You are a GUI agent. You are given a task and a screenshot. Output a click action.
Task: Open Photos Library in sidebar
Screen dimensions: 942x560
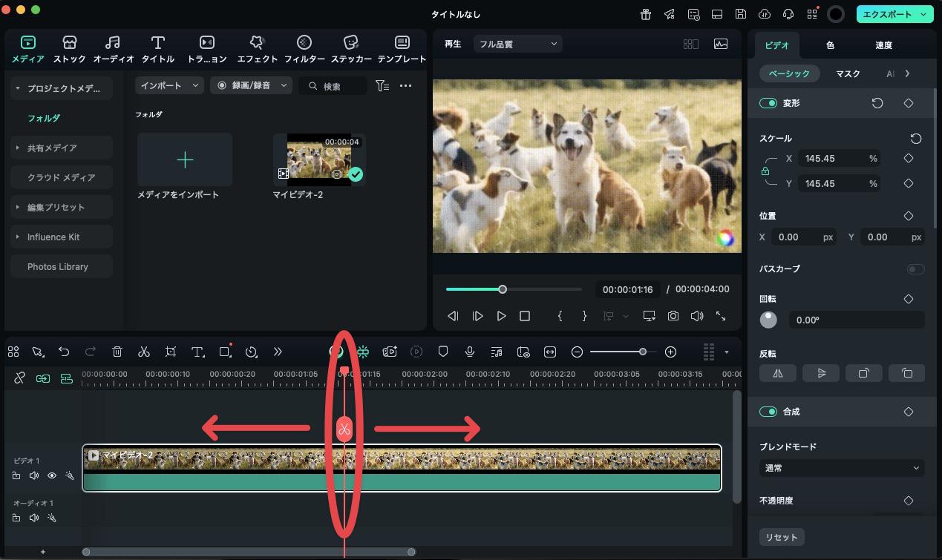tap(62, 266)
